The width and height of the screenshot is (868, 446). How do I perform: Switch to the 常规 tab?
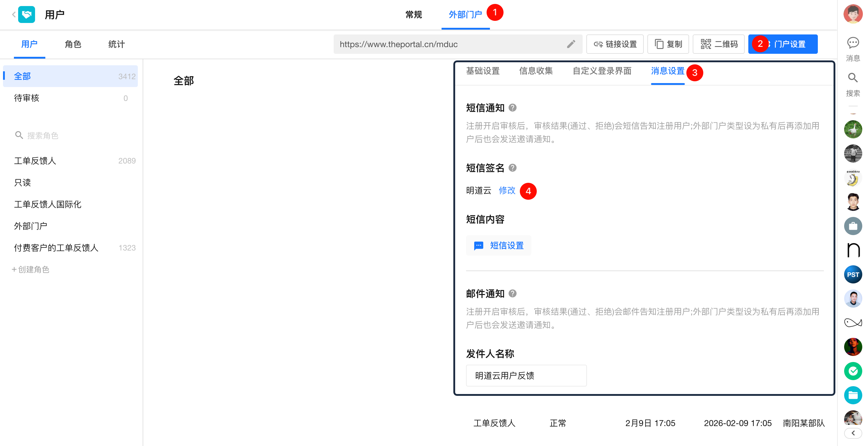pos(413,15)
